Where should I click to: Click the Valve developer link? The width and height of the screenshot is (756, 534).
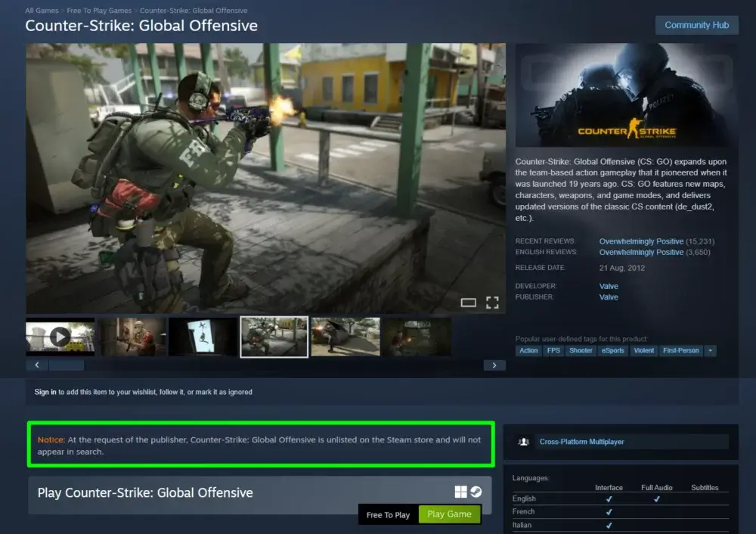pyautogui.click(x=609, y=286)
